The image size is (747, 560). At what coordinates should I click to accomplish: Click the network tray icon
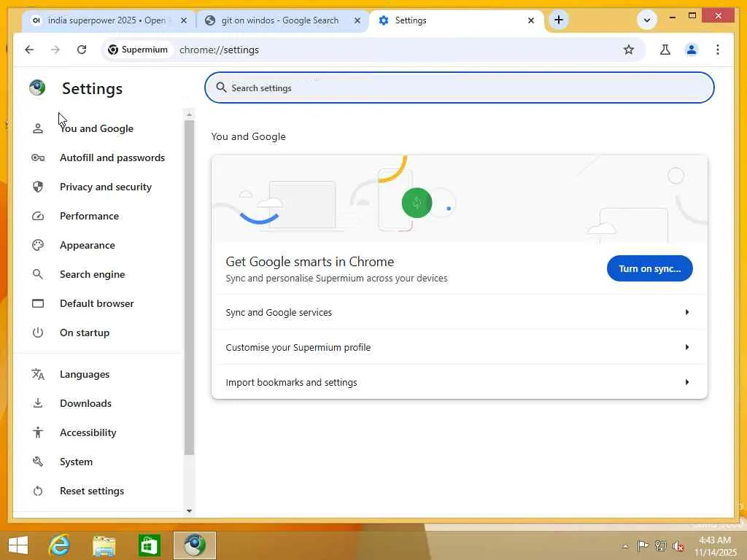[660, 545]
